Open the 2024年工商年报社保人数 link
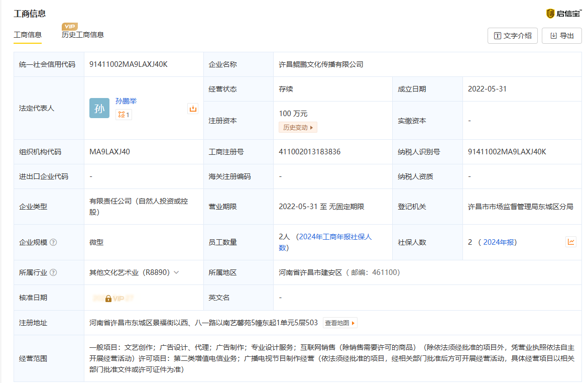588x383 pixels. pyautogui.click(x=325, y=242)
